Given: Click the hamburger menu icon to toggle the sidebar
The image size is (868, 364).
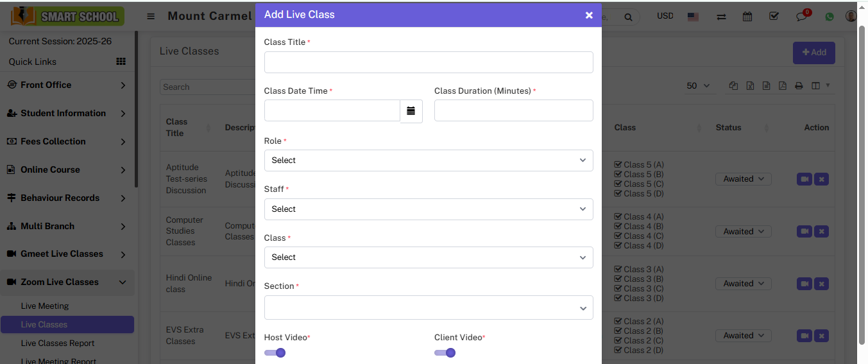Looking at the screenshot, I should coord(151,17).
